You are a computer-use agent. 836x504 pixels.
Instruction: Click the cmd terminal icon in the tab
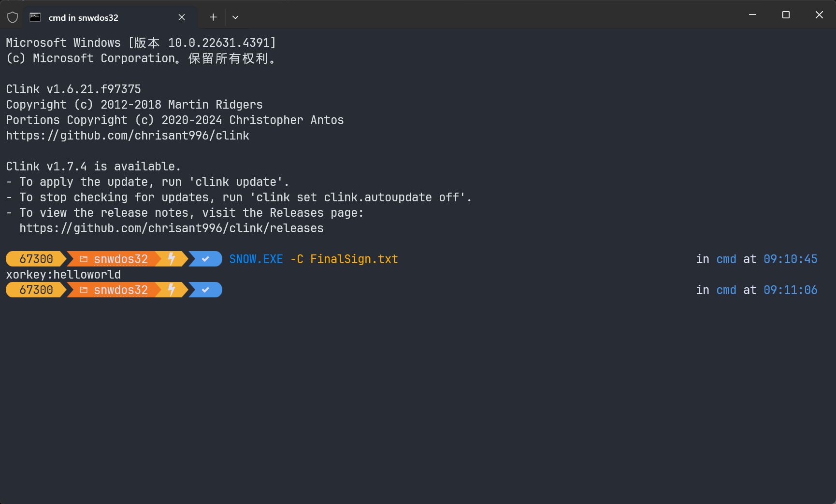tap(35, 17)
